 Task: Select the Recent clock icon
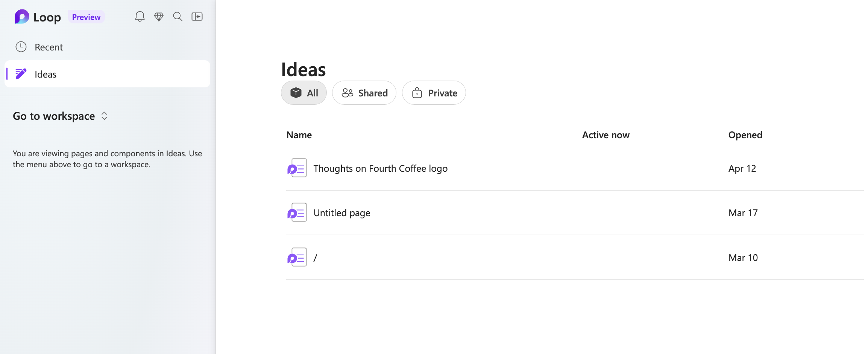click(x=21, y=47)
